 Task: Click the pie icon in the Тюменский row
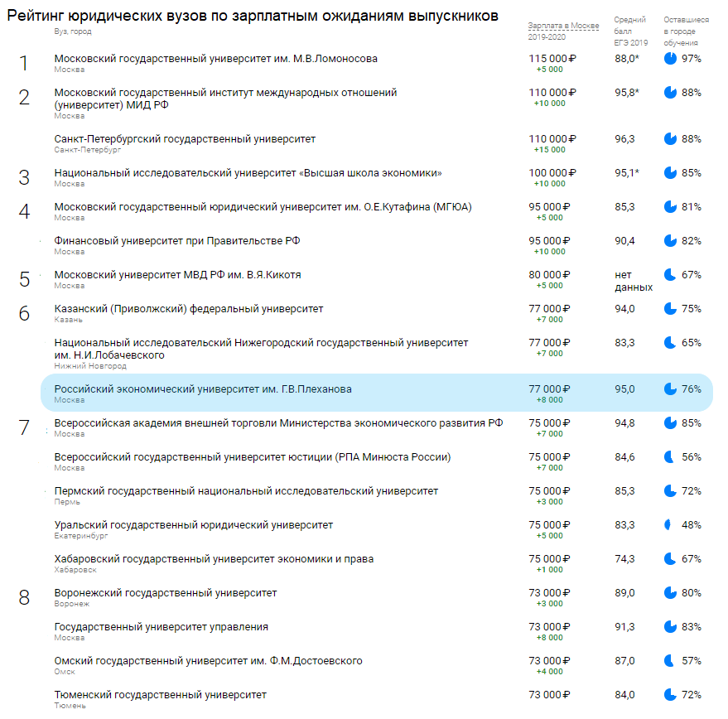click(x=670, y=695)
